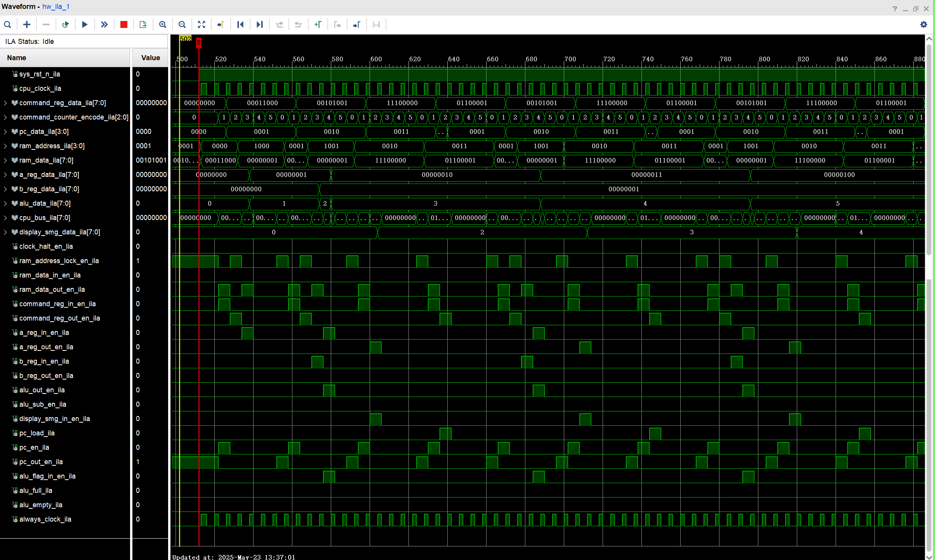Click the Value column header

(x=150, y=58)
